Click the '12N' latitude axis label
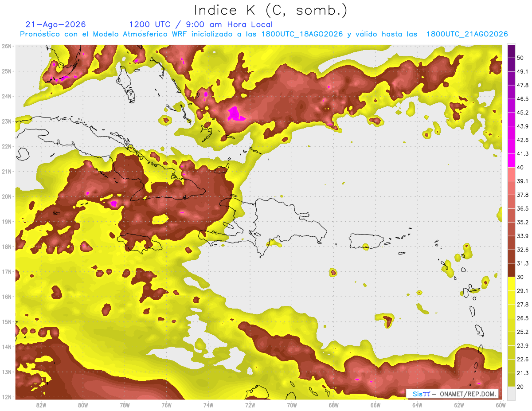This screenshot has width=532, height=411. pos(7,397)
